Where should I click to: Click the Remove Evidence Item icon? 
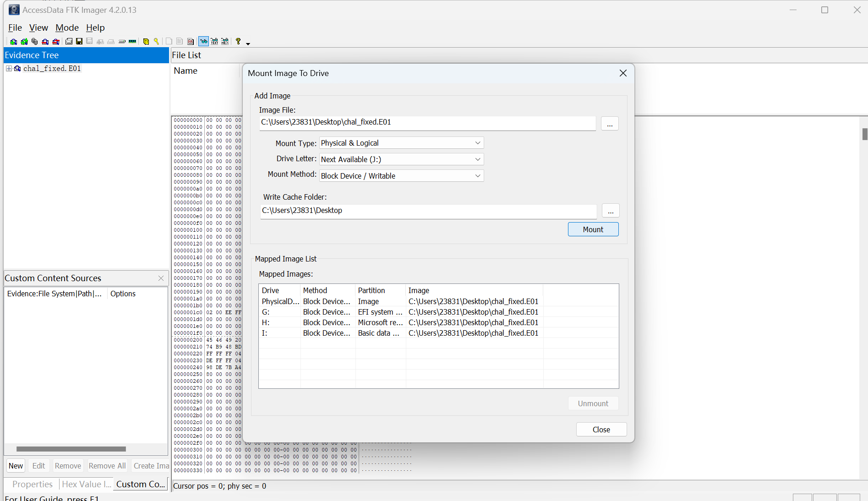(x=45, y=42)
